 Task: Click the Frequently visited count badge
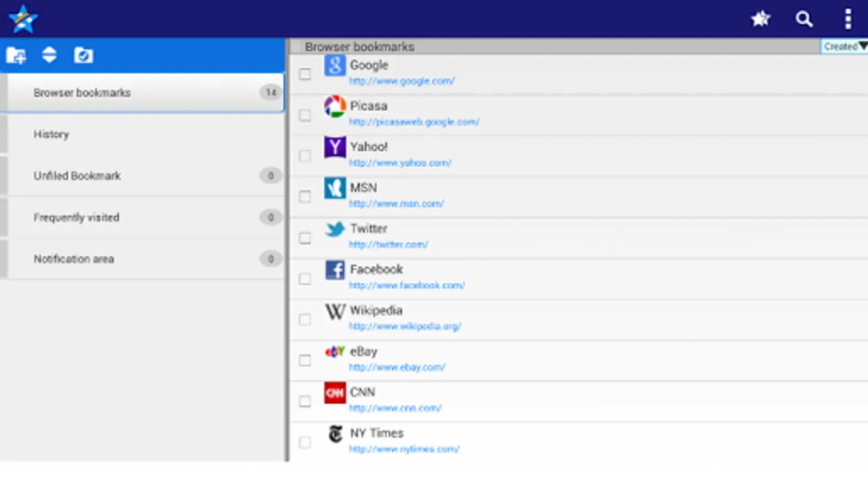[271, 217]
